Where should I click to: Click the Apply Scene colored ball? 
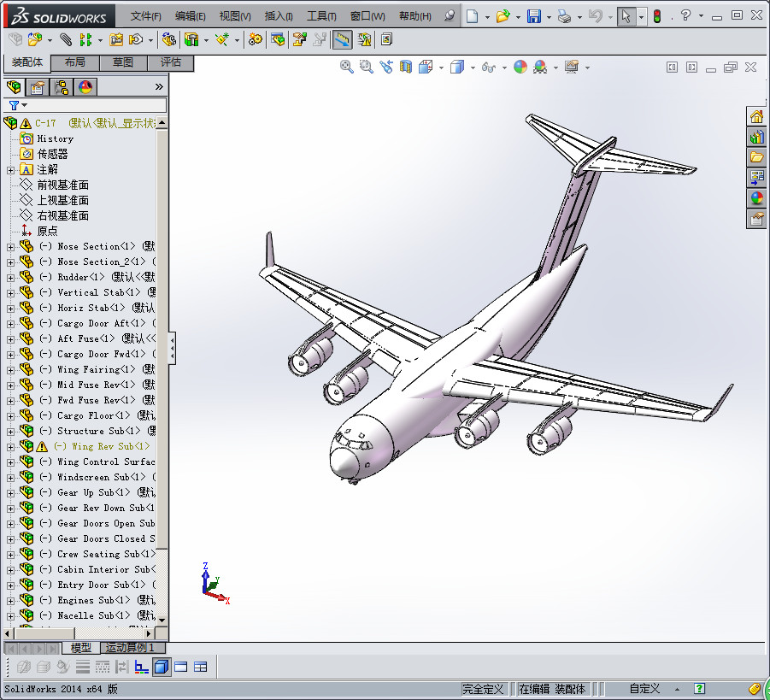pyautogui.click(x=538, y=67)
